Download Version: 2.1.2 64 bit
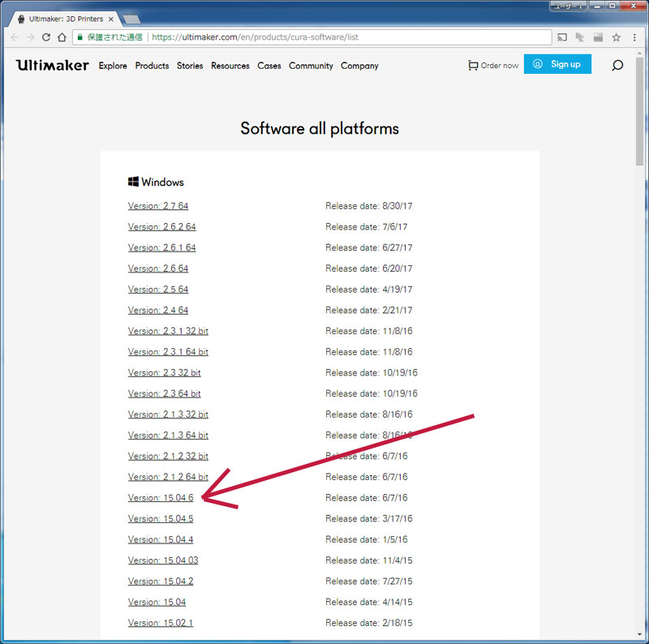This screenshot has width=649, height=644. (x=168, y=477)
